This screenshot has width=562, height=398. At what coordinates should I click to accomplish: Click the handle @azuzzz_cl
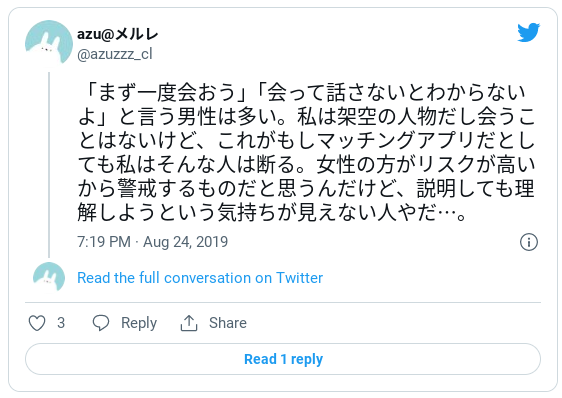(x=115, y=54)
